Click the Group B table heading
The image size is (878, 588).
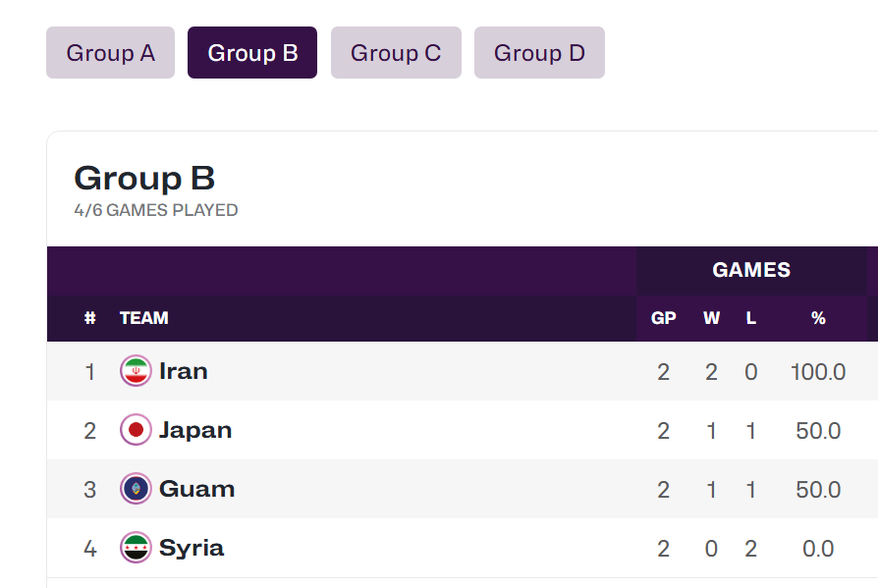(144, 179)
